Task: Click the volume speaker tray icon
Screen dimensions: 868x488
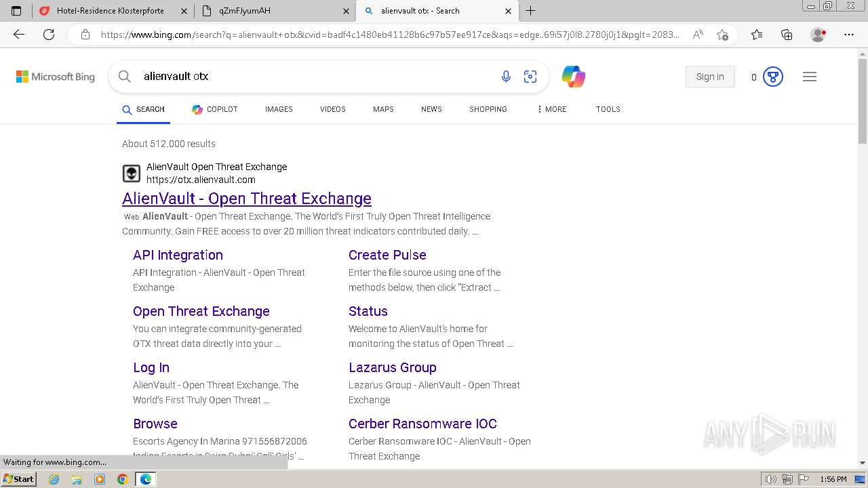Action: pos(771,479)
